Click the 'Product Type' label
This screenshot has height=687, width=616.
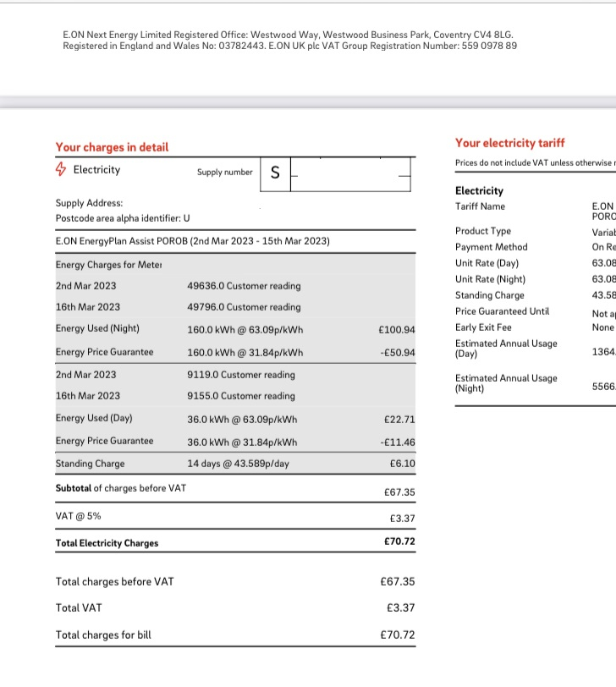click(483, 231)
